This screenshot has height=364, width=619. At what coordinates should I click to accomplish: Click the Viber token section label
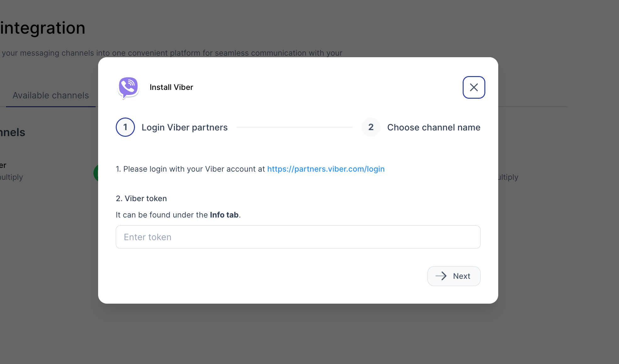click(x=141, y=199)
